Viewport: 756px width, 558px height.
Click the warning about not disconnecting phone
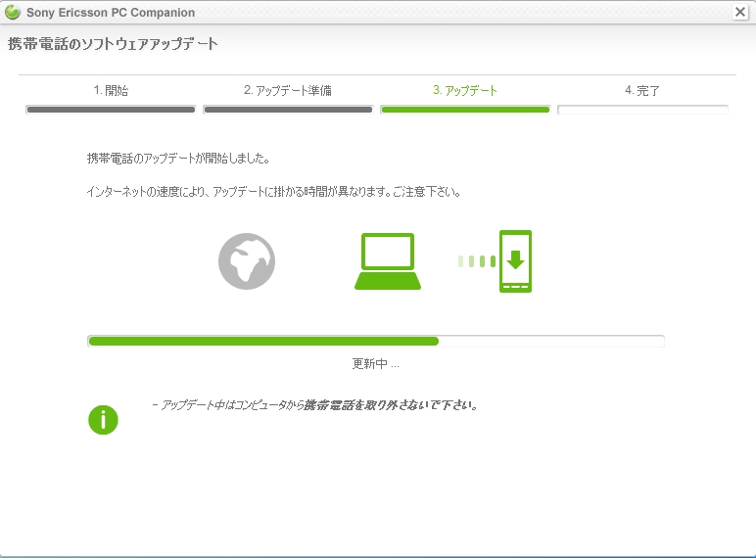(x=315, y=405)
